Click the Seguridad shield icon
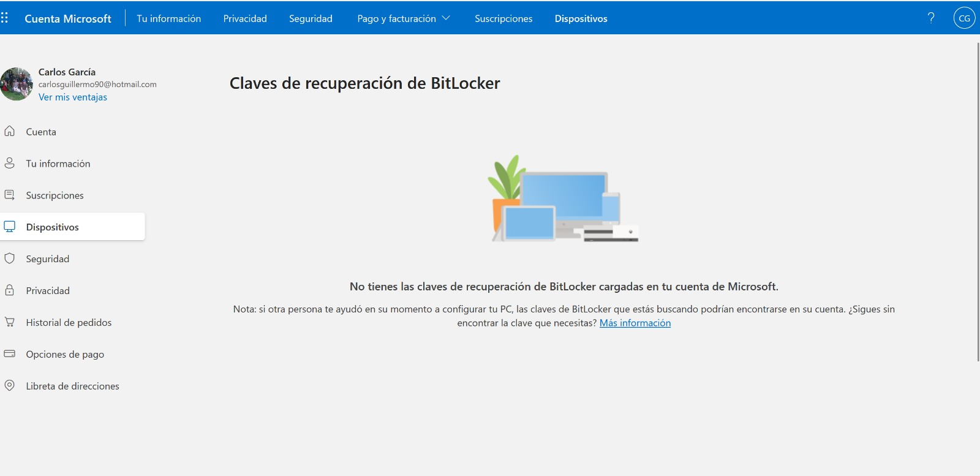This screenshot has height=476, width=980. (9, 259)
